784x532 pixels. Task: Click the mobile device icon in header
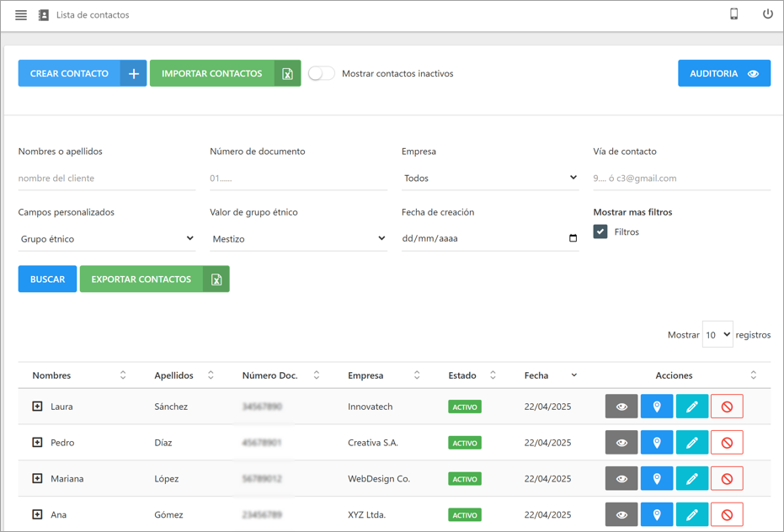coord(733,14)
